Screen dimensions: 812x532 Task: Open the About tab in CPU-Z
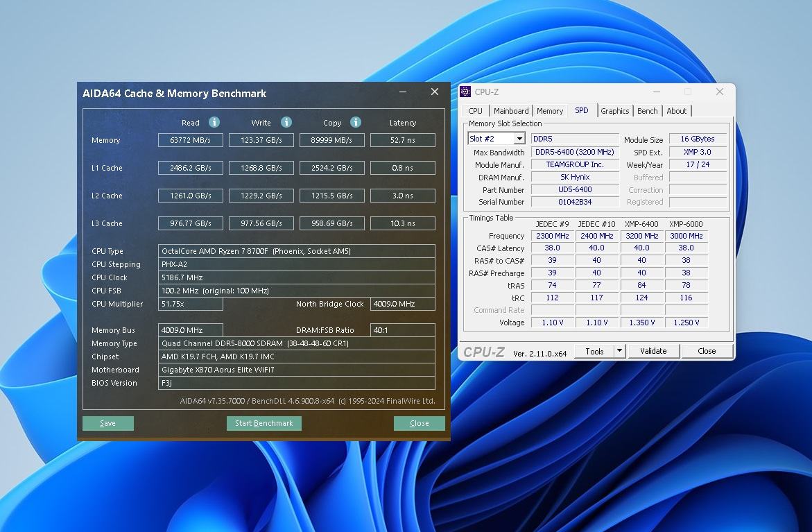tap(676, 111)
